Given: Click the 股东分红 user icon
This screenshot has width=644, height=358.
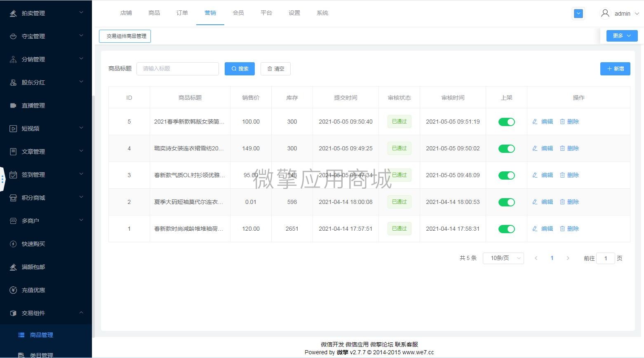Looking at the screenshot, I should point(13,82).
